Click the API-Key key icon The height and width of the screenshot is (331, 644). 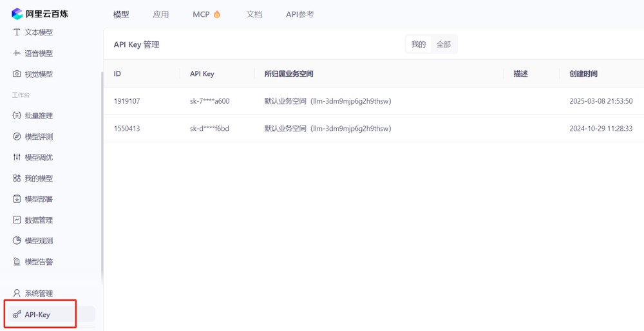coord(17,314)
